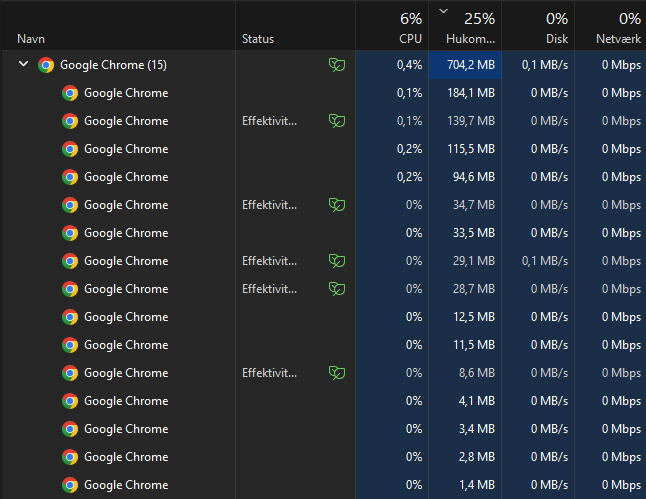Select the Google Chrome (15) group name
This screenshot has width=646, height=499.
pyautogui.click(x=113, y=65)
